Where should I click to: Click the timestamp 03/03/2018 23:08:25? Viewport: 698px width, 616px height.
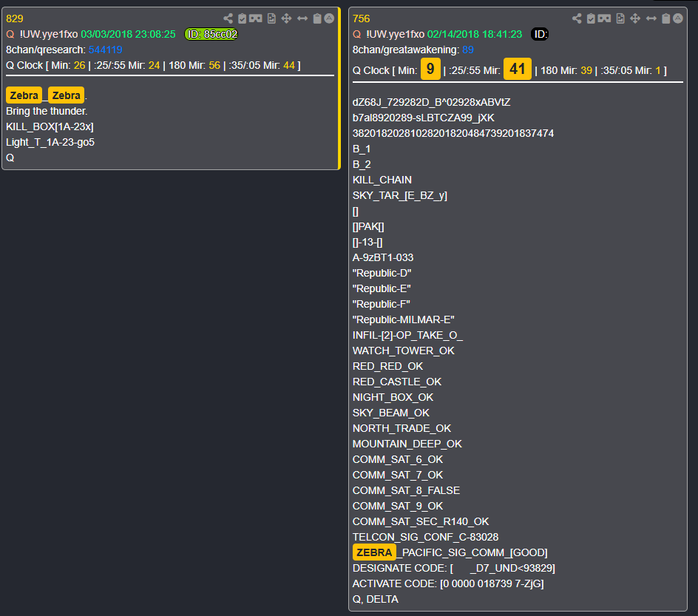pos(128,34)
